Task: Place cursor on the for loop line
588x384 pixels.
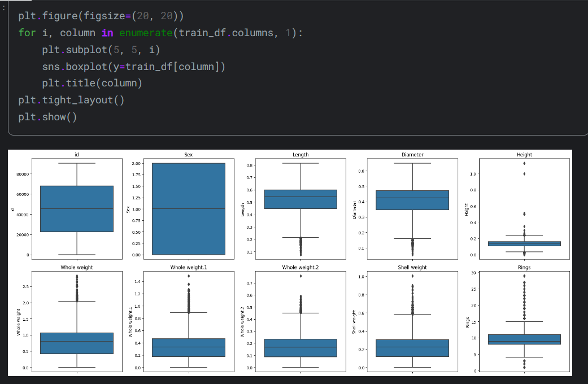Action: 160,32
